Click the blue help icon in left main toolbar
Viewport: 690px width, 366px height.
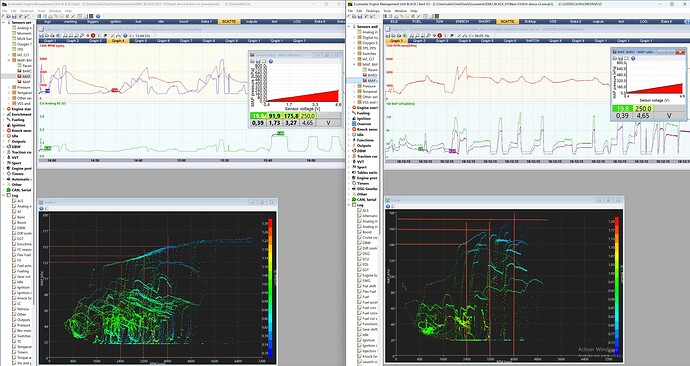98,16
